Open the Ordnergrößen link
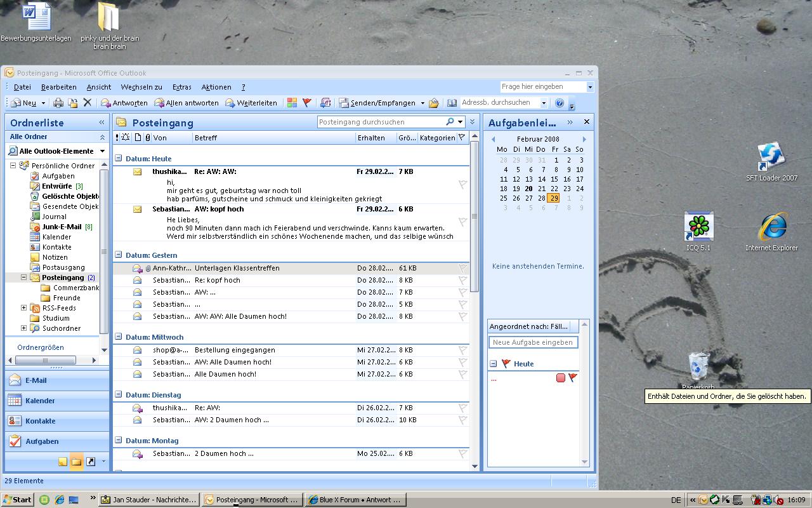812x508 pixels. click(x=41, y=347)
